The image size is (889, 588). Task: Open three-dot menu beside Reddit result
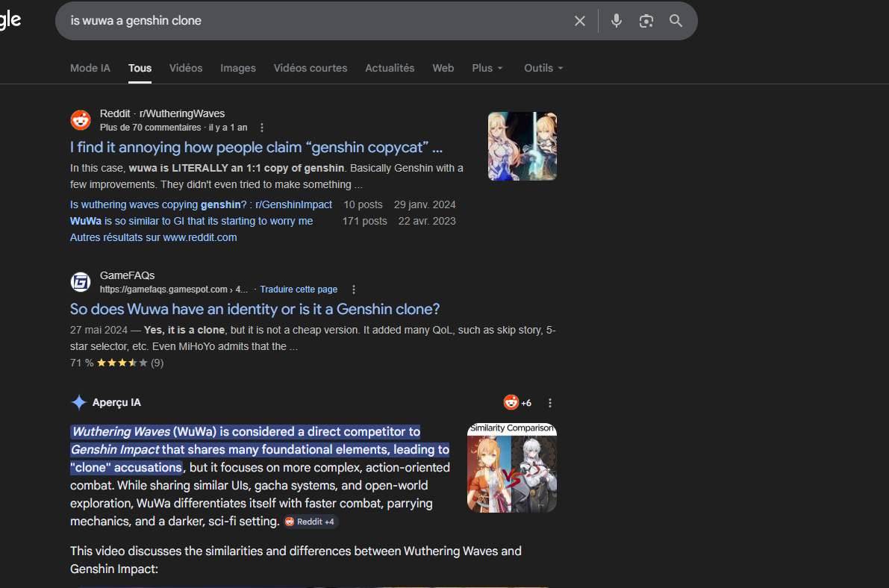pyautogui.click(x=262, y=128)
